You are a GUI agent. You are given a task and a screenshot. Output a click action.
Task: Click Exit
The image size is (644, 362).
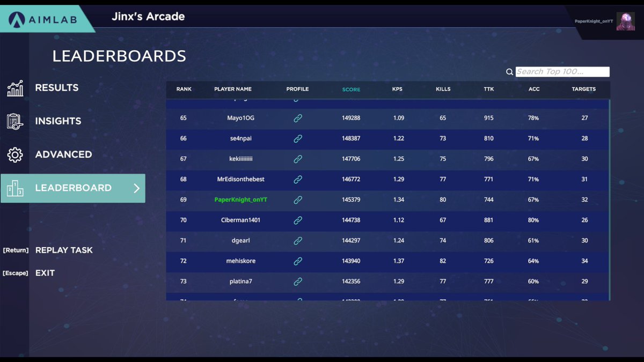click(x=45, y=273)
